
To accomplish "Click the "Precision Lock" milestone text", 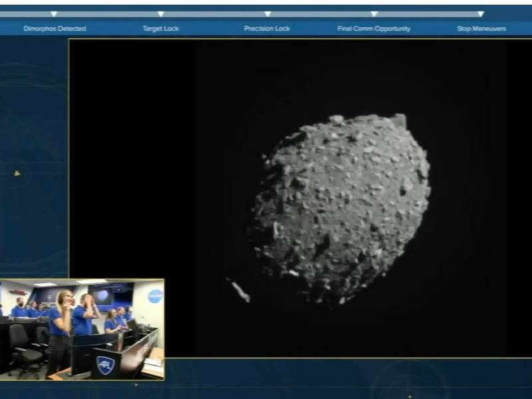I will pyautogui.click(x=267, y=29).
